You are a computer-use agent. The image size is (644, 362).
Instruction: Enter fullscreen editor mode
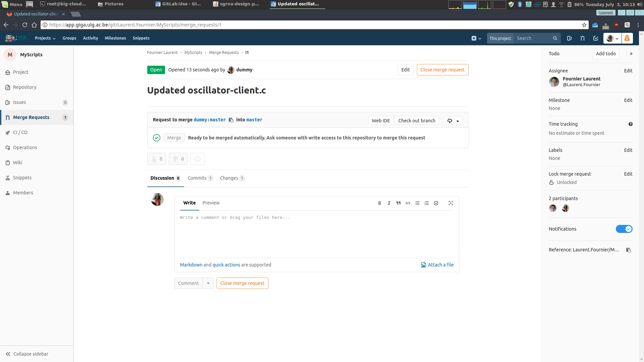[450, 203]
